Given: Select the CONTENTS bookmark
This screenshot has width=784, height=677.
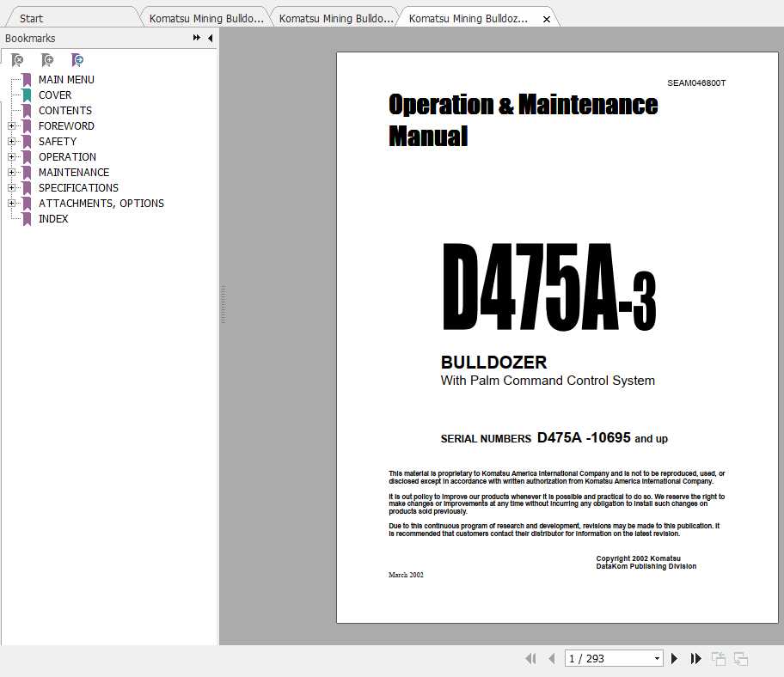Looking at the screenshot, I should tap(64, 110).
